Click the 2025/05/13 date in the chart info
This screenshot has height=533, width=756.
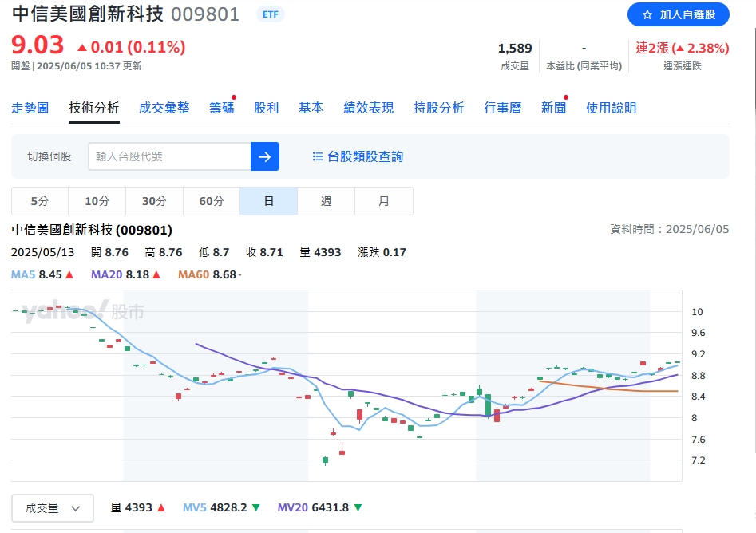[x=42, y=252]
